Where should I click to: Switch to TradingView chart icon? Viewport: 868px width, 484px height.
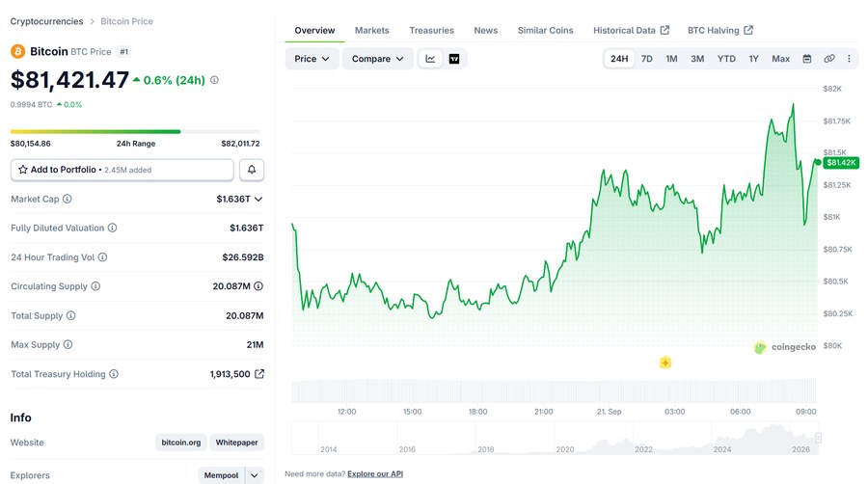(x=454, y=59)
